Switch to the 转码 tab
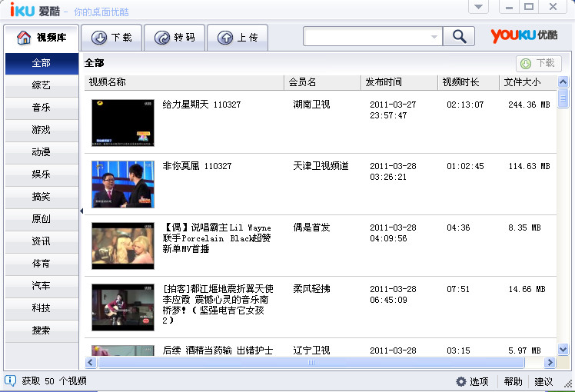Image resolution: width=575 pixels, height=392 pixels. tap(174, 38)
